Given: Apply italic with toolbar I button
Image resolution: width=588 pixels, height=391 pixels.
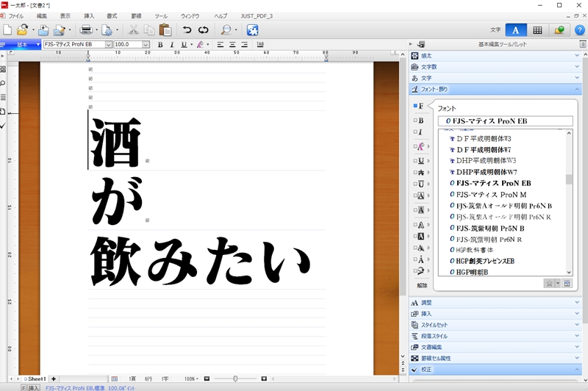Looking at the screenshot, I should click(171, 45).
